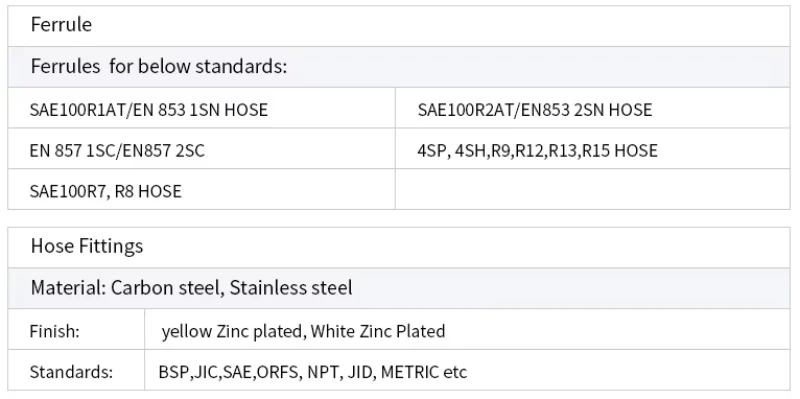Click the SAE100R1AT/EN 853 1SN HOSE cell
This screenshot has width=800, height=399.
(202, 108)
